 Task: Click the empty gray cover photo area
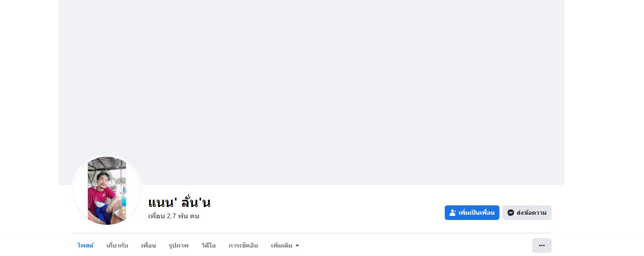[x=311, y=81]
